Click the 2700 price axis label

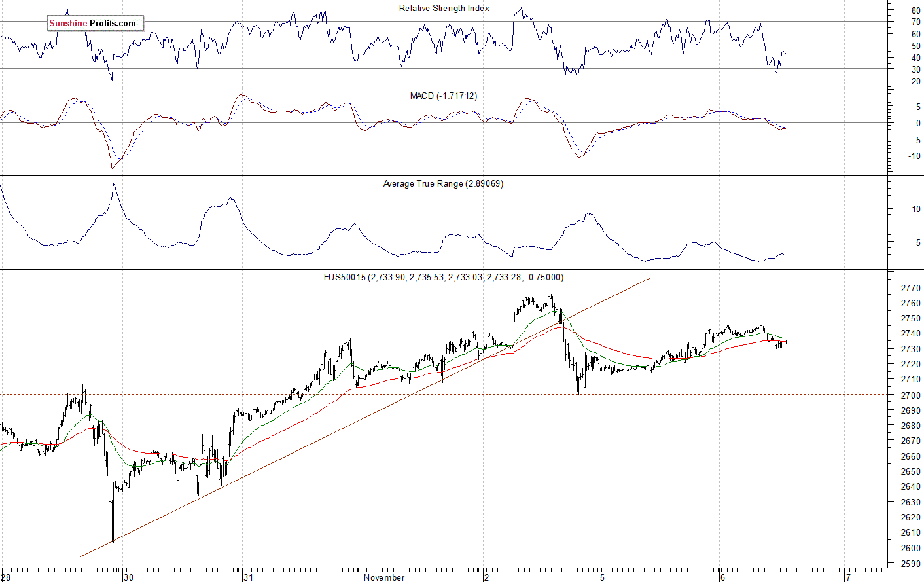tap(911, 395)
